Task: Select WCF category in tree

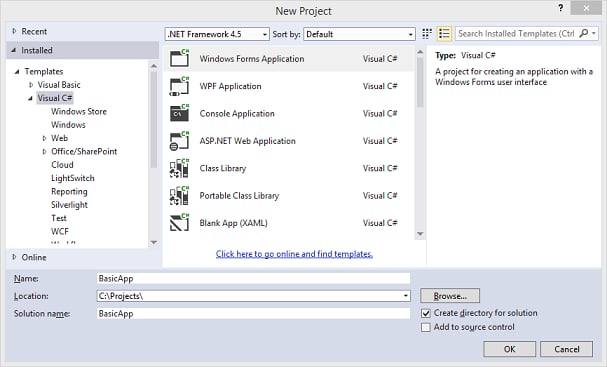Action: (x=60, y=232)
